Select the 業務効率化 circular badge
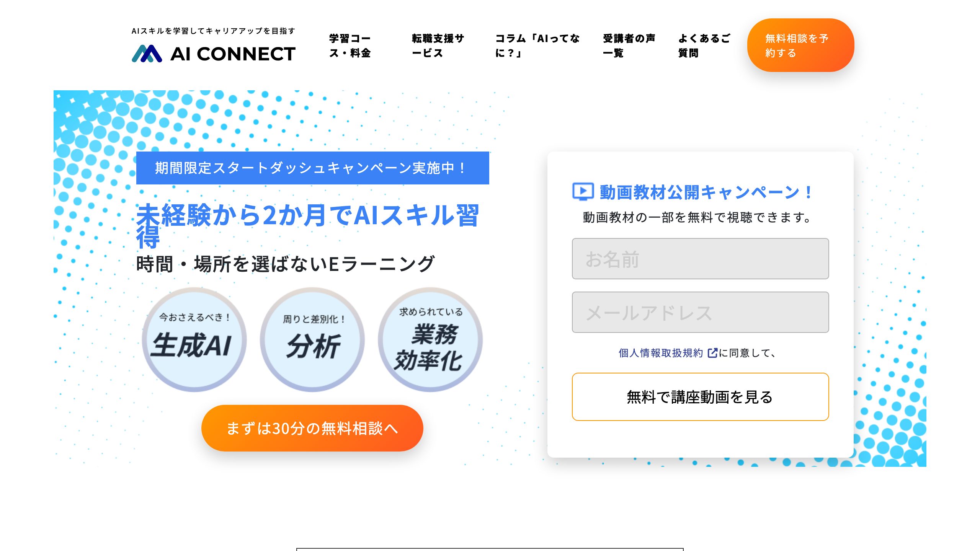This screenshot has height=551, width=980. point(430,340)
